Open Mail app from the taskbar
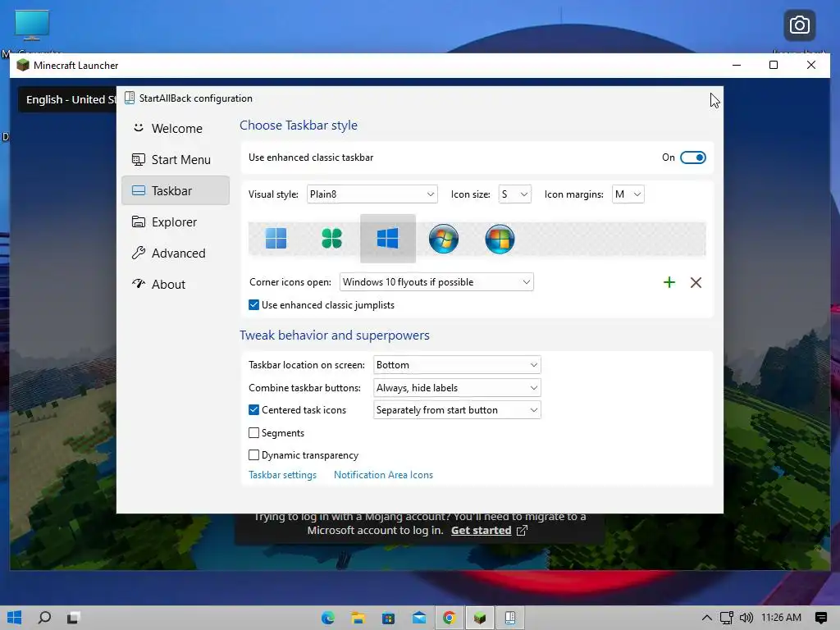Viewport: 840px width, 630px height. 419,619
